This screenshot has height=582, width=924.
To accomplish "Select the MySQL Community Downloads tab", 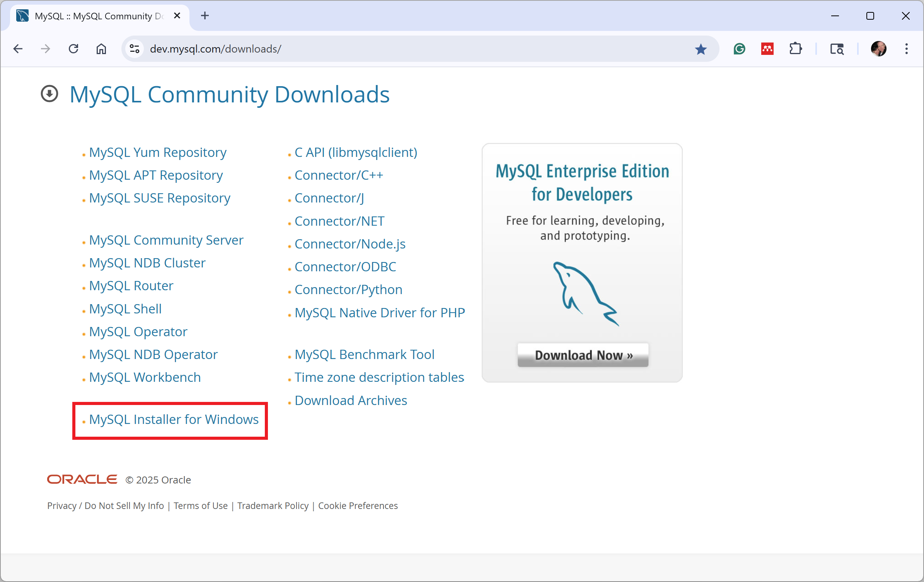I will point(99,16).
